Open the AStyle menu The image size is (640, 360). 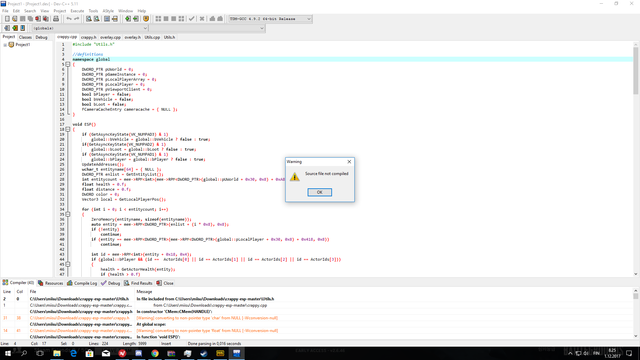pos(108,11)
